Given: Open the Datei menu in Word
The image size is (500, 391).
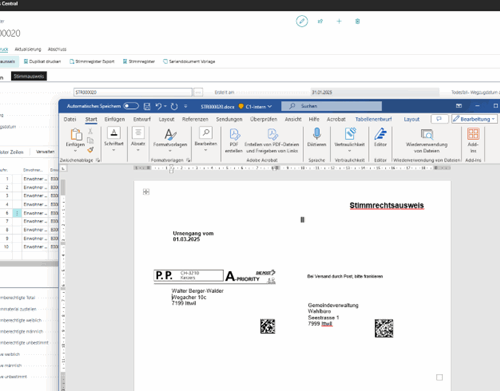Looking at the screenshot, I should (70, 119).
